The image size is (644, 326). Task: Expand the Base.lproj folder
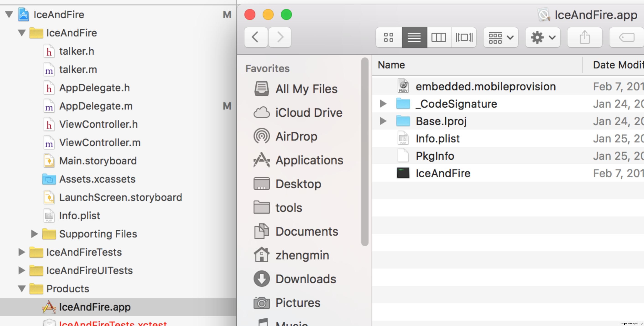tap(382, 121)
